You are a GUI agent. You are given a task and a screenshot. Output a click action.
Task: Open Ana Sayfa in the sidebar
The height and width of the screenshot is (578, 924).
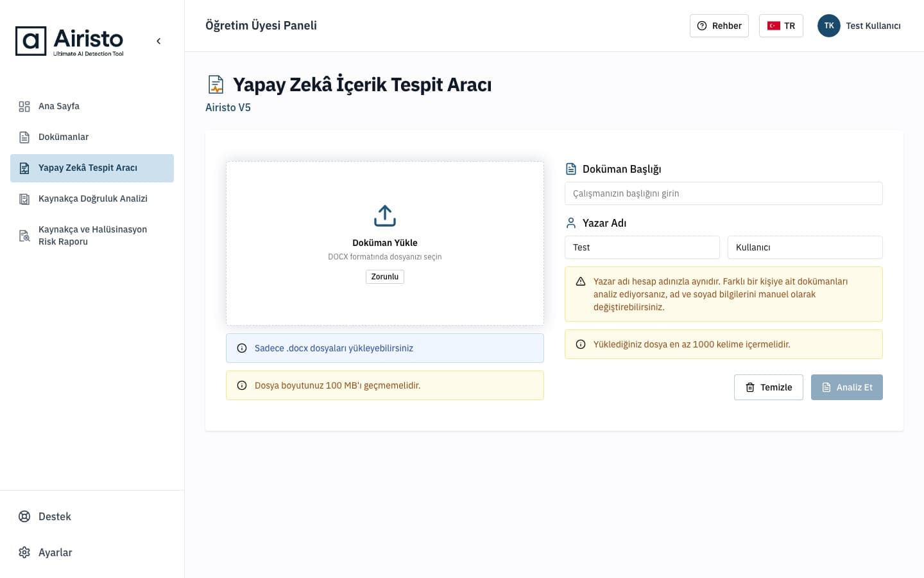[92, 107]
